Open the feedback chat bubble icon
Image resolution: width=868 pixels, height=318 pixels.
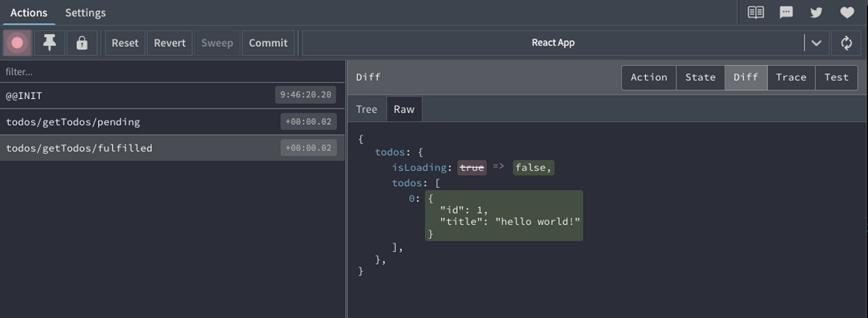[786, 12]
